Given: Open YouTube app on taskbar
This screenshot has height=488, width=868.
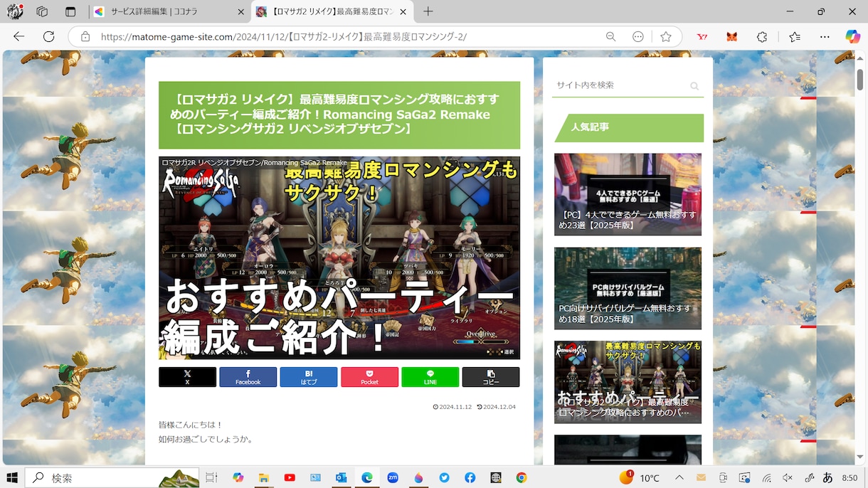Looking at the screenshot, I should 290,477.
